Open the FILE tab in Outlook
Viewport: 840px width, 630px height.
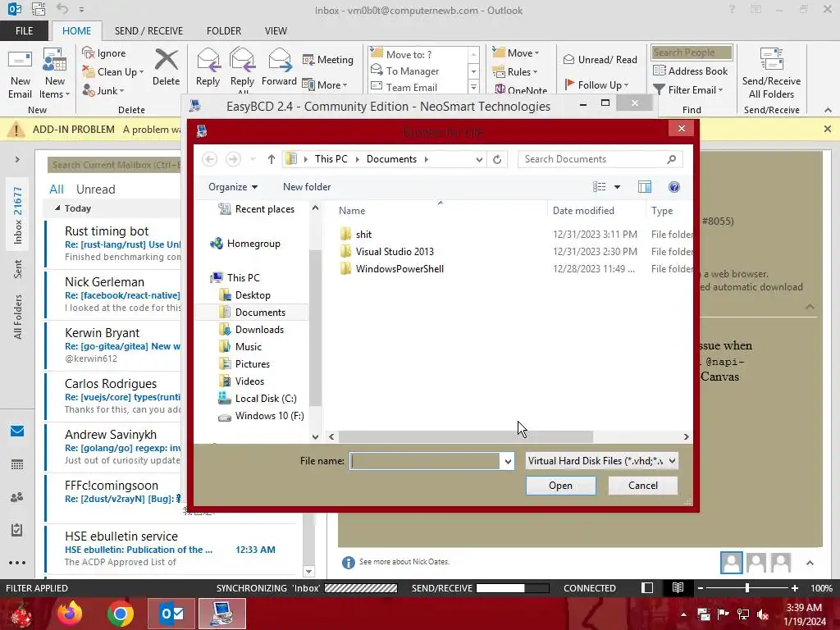coord(24,31)
